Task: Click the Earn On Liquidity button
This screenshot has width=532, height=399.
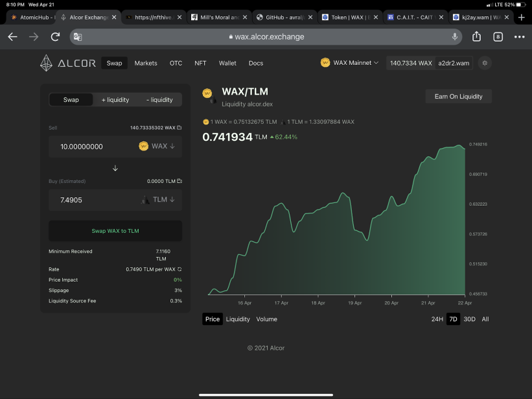Action: [458, 97]
